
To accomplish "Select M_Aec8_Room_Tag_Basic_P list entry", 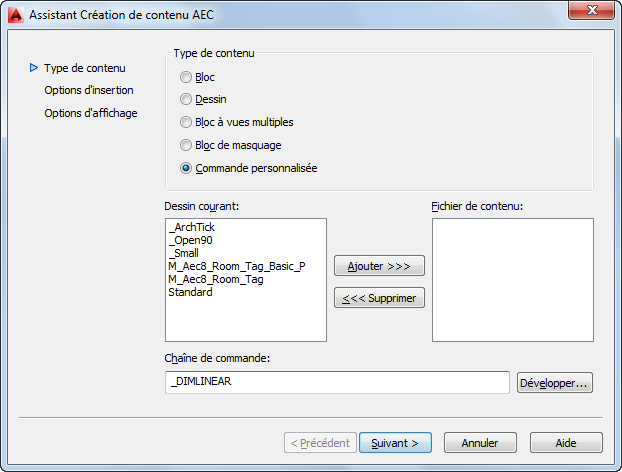I will [x=236, y=267].
